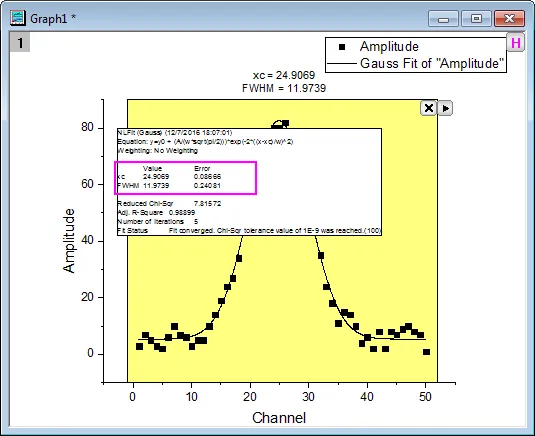Viewport: 535px width, 436px height.
Task: Click the Reduced Chi-Sqr result row
Action: pyautogui.click(x=169, y=204)
